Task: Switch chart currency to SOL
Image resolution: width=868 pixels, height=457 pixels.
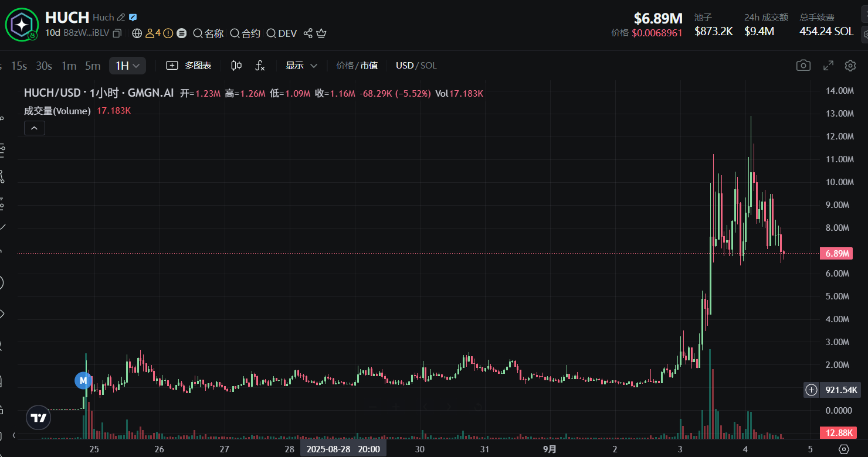Action: [x=429, y=66]
